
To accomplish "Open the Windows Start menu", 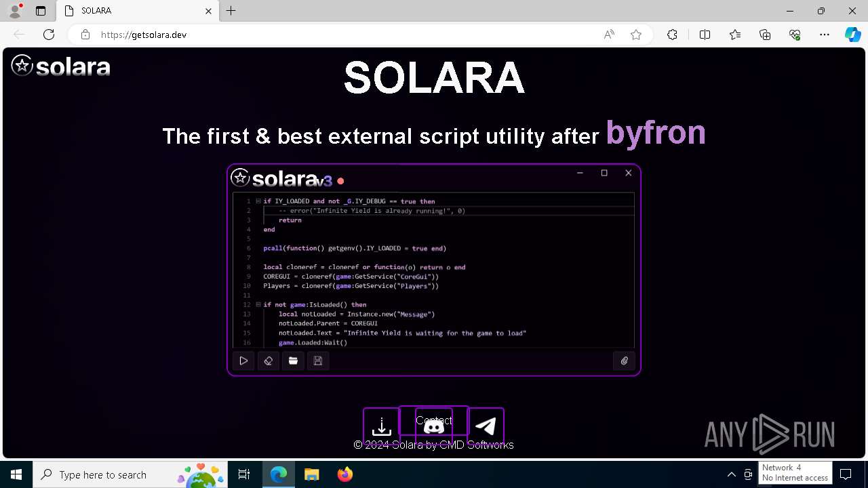I will tap(16, 474).
